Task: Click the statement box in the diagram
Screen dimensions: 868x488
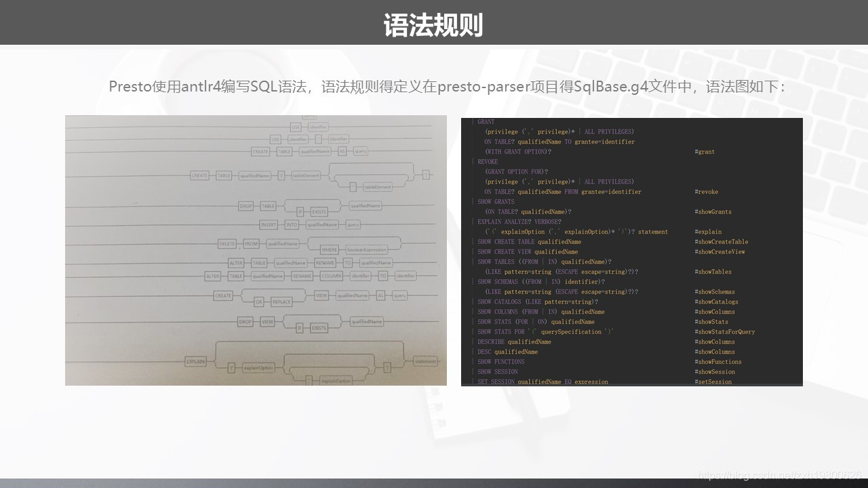Action: coord(426,361)
